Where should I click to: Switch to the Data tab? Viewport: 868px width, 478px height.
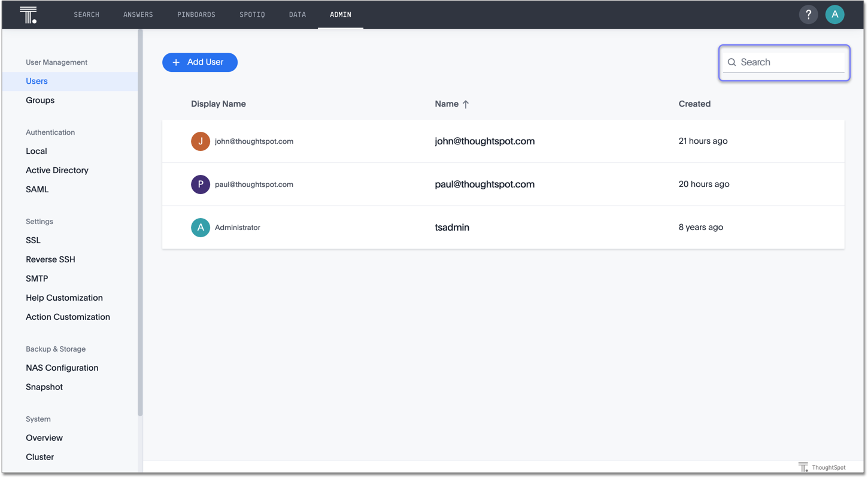pos(298,14)
